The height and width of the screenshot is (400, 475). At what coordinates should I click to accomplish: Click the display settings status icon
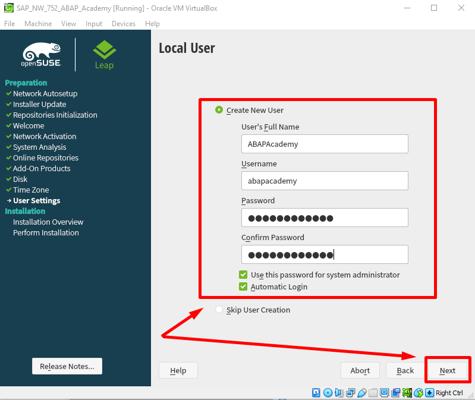(x=384, y=392)
